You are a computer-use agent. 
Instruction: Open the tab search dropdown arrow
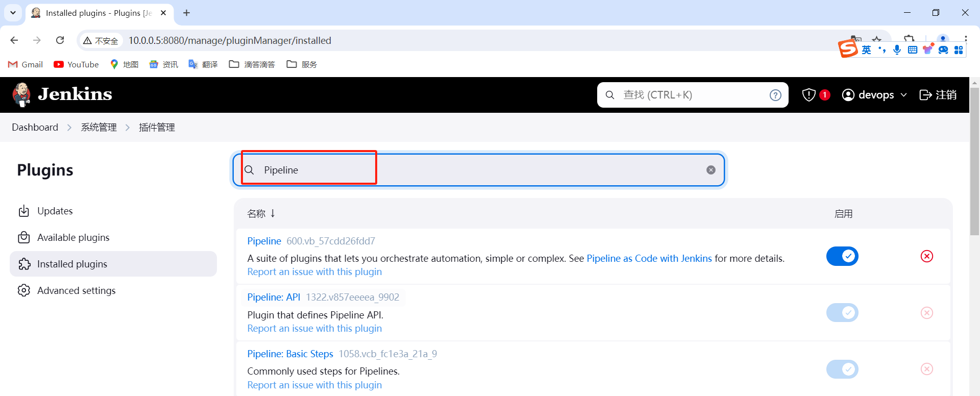click(x=13, y=13)
